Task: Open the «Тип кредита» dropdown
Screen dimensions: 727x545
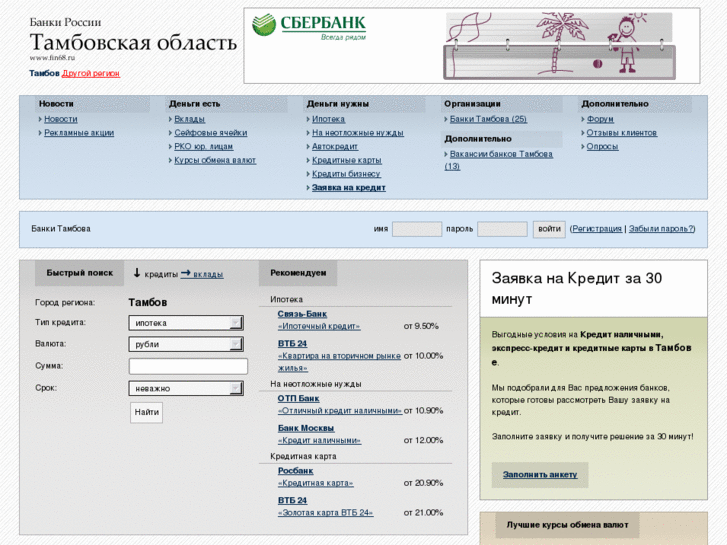Action: [x=186, y=323]
